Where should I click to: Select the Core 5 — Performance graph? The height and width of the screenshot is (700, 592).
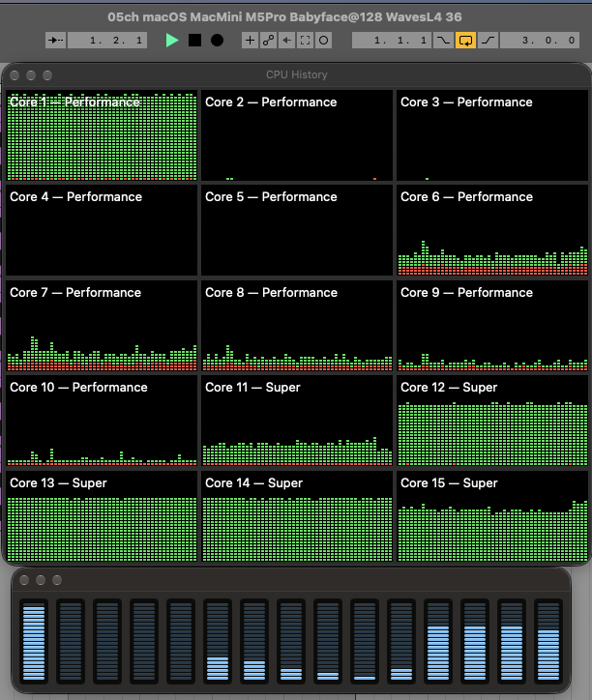coord(297,231)
